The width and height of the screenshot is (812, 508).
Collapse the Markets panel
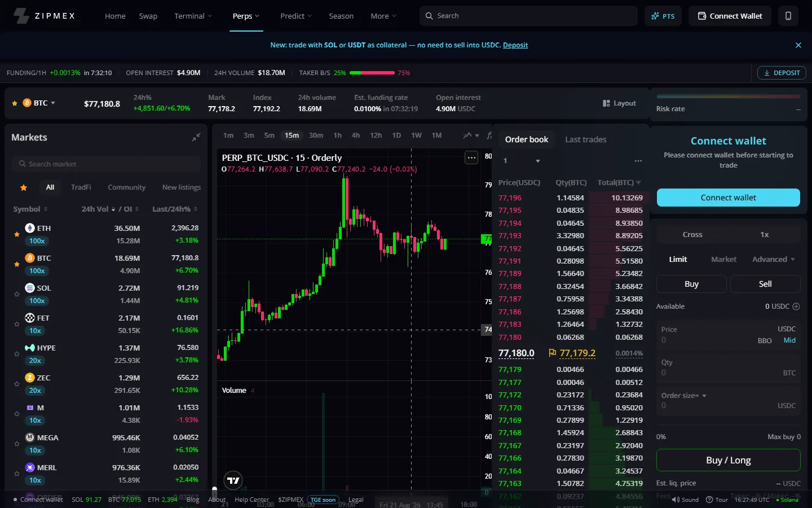[196, 137]
